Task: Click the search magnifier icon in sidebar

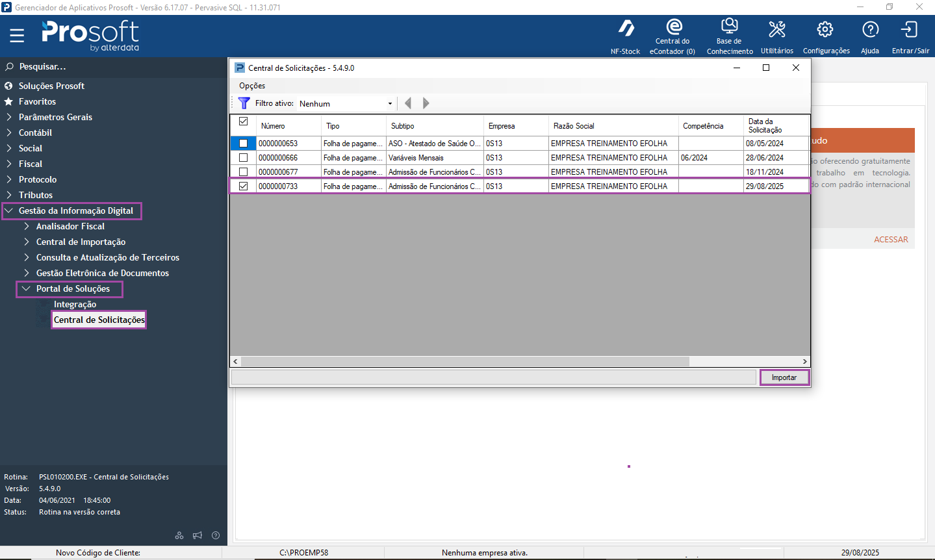Action: [9, 66]
